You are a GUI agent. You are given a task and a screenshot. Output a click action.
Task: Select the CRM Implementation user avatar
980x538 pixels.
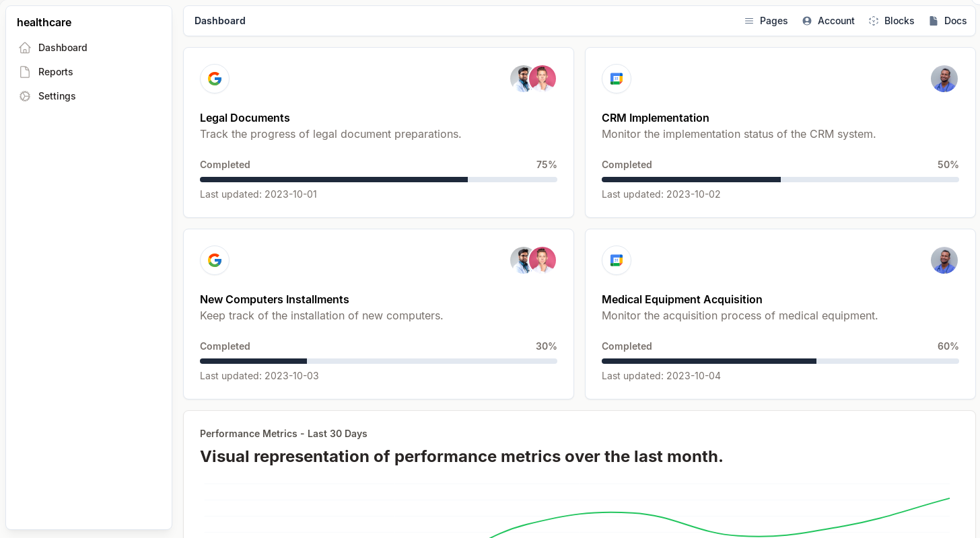pyautogui.click(x=944, y=79)
